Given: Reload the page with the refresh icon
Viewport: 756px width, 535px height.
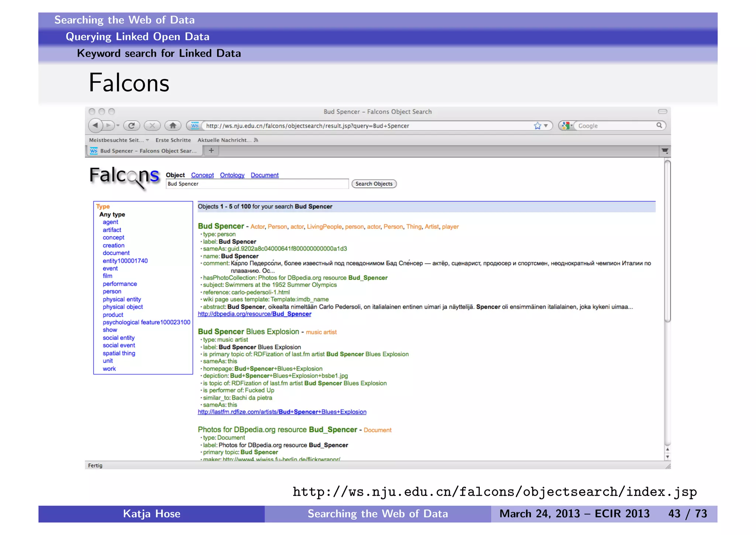Looking at the screenshot, I should tap(131, 126).
